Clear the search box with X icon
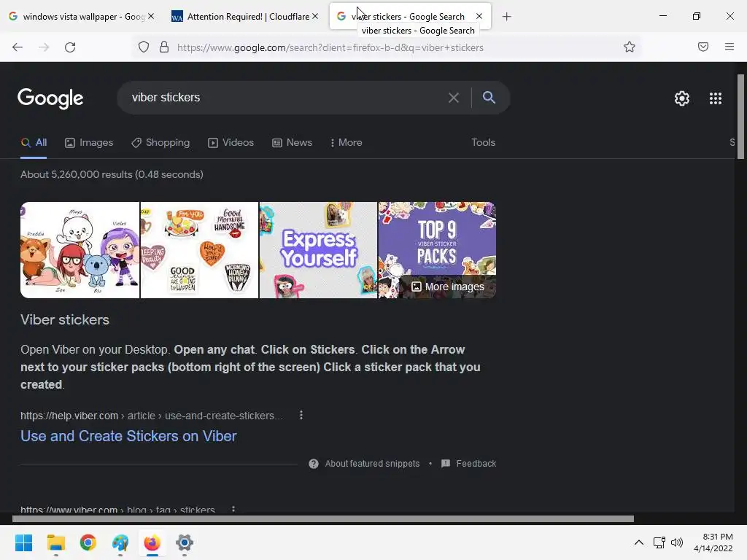Image resolution: width=747 pixels, height=560 pixels. tap(454, 98)
